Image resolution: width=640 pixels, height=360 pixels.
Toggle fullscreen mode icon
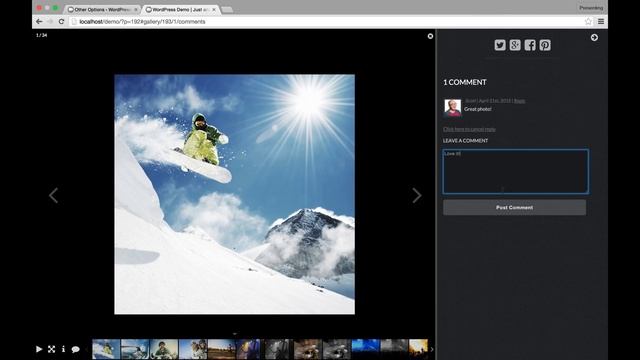coord(51,349)
